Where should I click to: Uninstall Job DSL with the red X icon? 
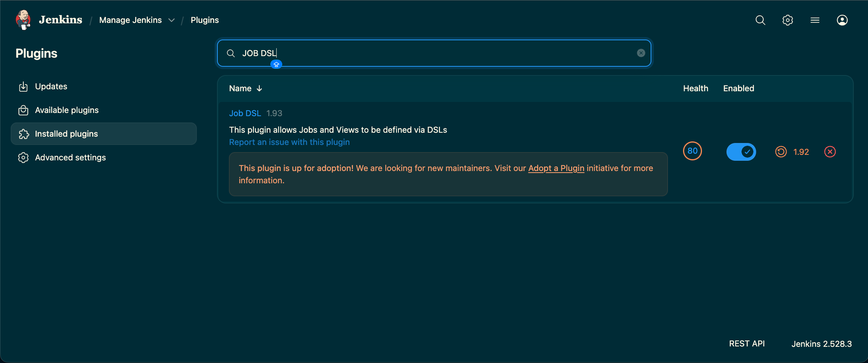coord(830,151)
